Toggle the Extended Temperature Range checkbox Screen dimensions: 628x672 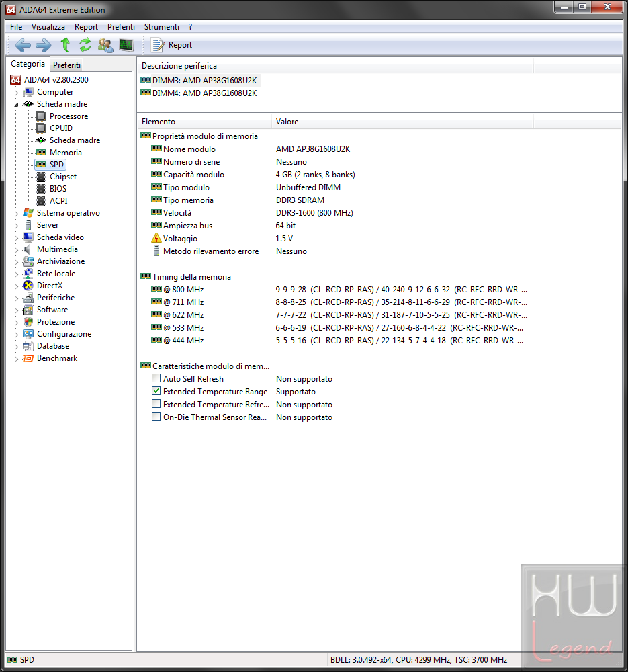[156, 391]
